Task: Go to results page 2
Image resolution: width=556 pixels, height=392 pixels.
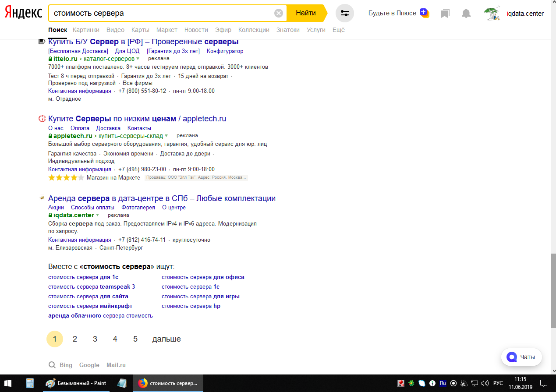Action: coord(75,339)
